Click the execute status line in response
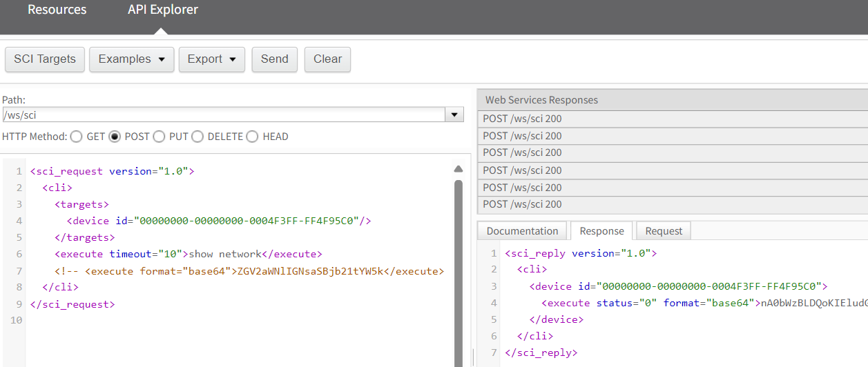 704,303
